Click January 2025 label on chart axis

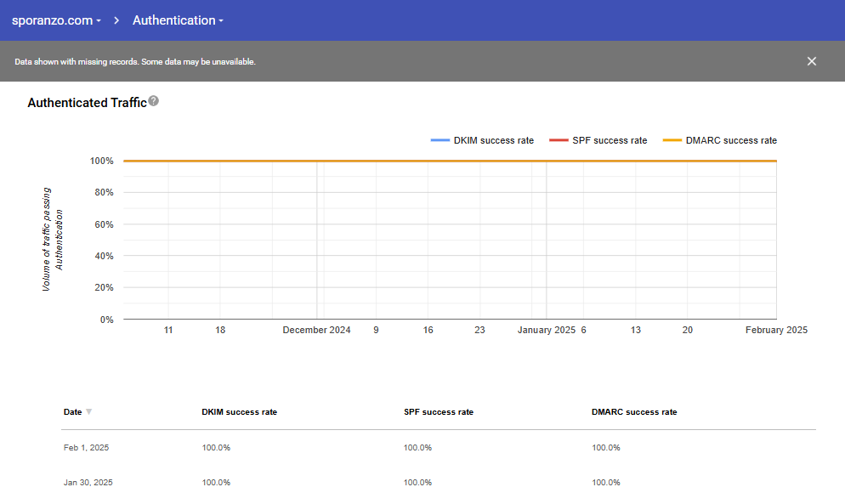pos(546,330)
